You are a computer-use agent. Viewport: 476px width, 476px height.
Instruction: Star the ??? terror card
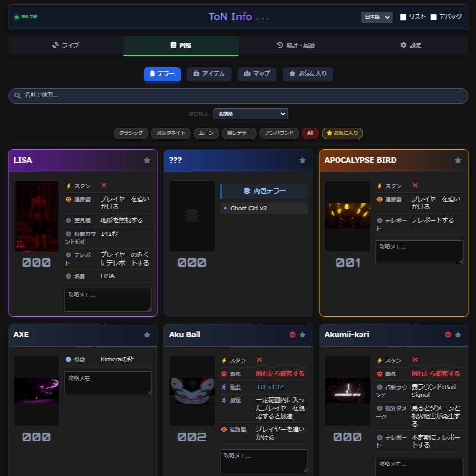(x=302, y=160)
